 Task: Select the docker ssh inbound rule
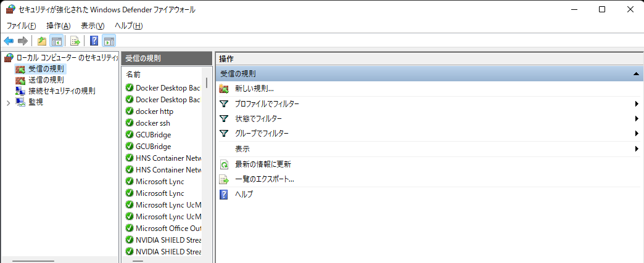[x=152, y=123]
